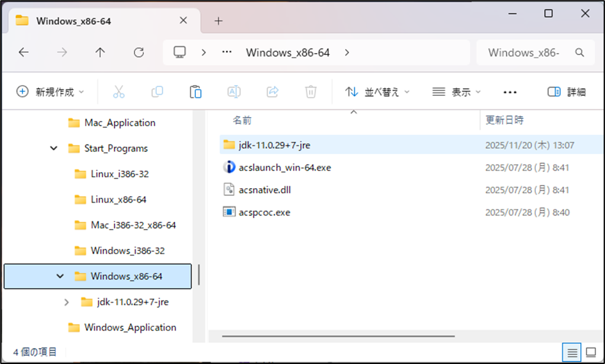This screenshot has height=364, width=605.
Task: Open the 新規作成 dropdown menu
Action: pos(50,92)
